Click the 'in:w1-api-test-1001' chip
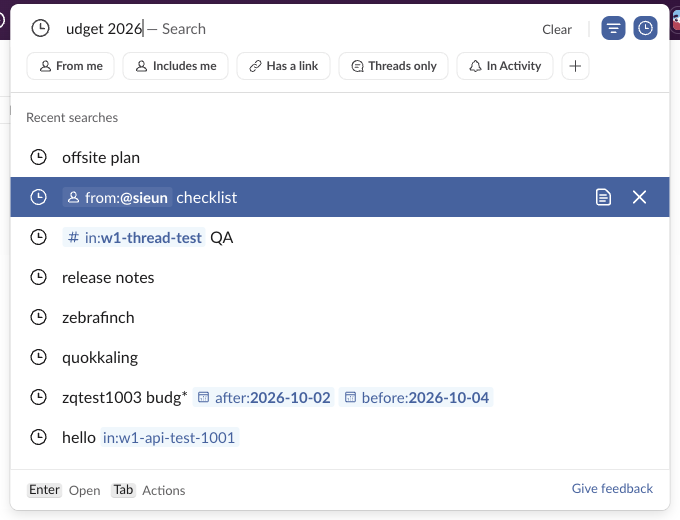This screenshot has height=520, width=680. pyautogui.click(x=170, y=437)
